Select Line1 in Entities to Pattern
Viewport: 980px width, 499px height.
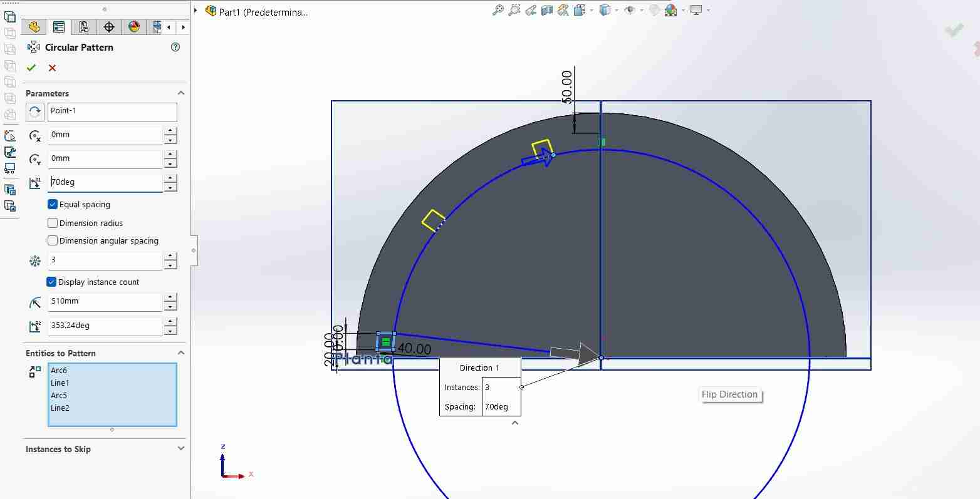click(60, 383)
